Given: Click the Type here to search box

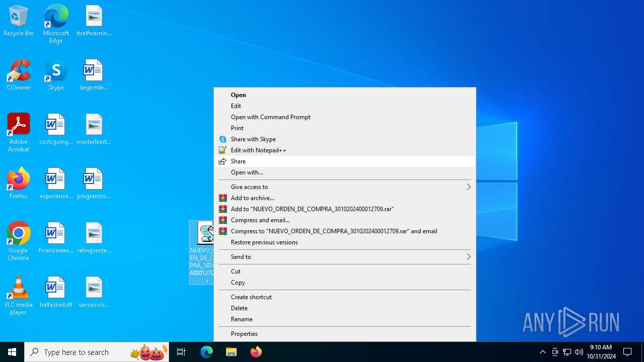Looking at the screenshot, I should point(97,352).
